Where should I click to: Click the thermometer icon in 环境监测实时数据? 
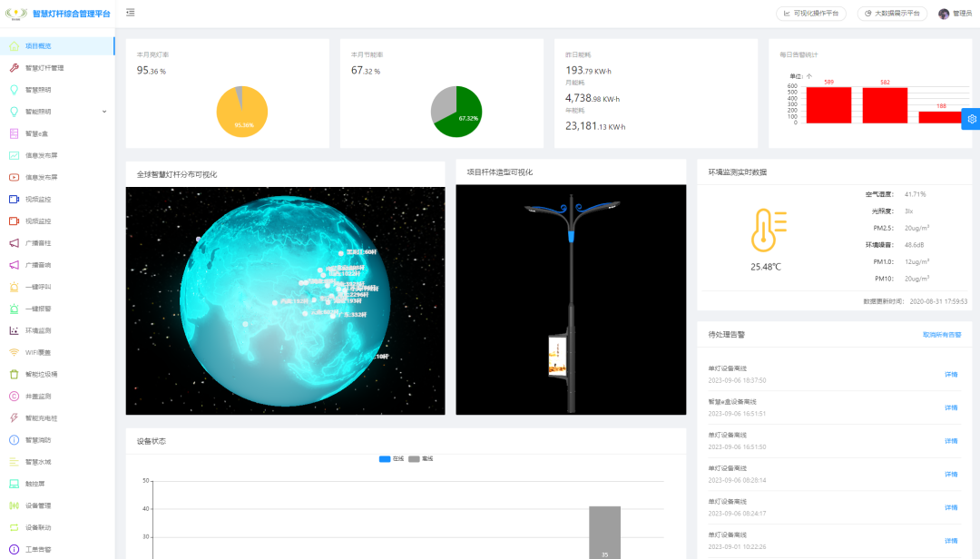click(769, 230)
